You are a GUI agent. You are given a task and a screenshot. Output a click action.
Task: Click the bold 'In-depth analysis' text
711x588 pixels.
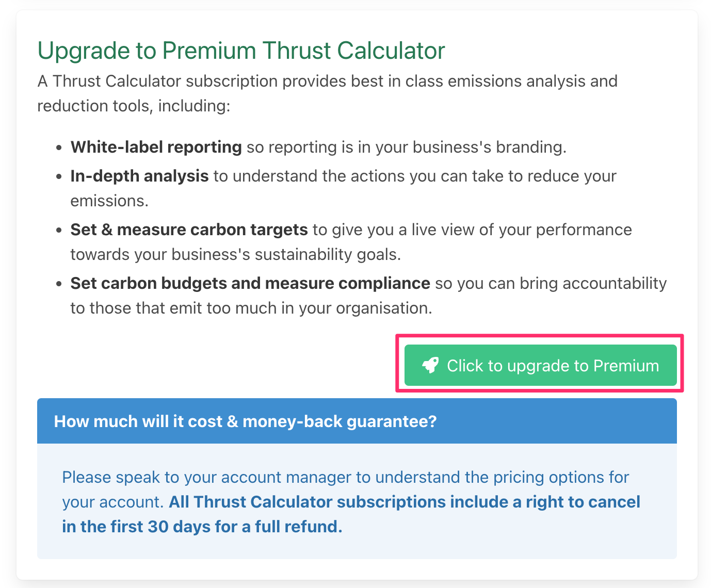coord(139,176)
